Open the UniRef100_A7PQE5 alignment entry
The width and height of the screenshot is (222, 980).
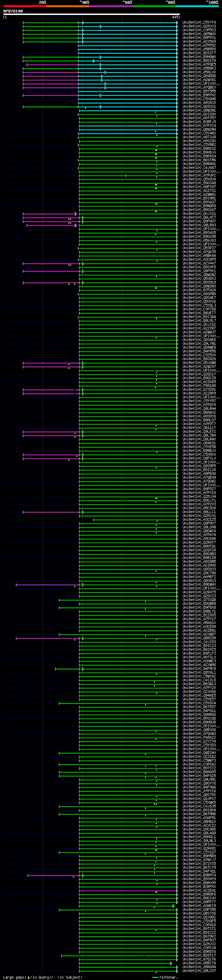coord(199,65)
